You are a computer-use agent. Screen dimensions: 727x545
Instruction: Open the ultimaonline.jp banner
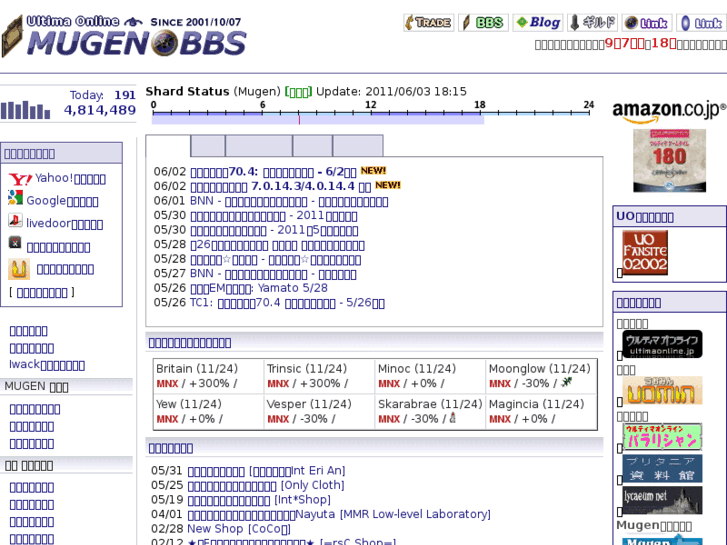pos(663,344)
